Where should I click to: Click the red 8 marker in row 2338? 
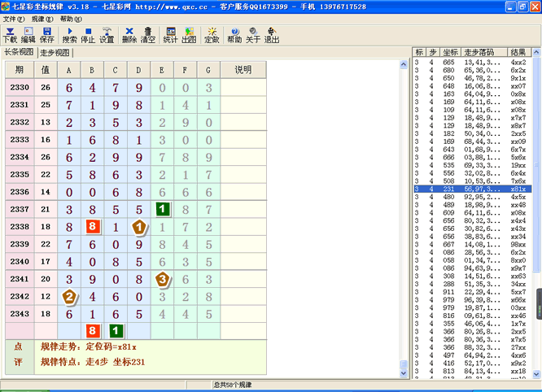click(x=93, y=227)
